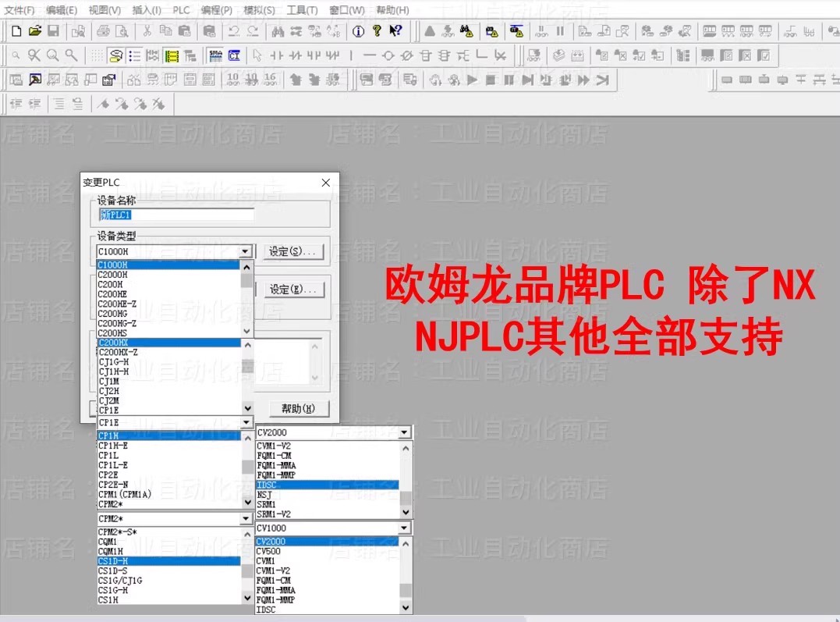Viewport: 840px width, 622px height.
Task: Select CPM1 (CPM1A) list entry
Action: 168,494
